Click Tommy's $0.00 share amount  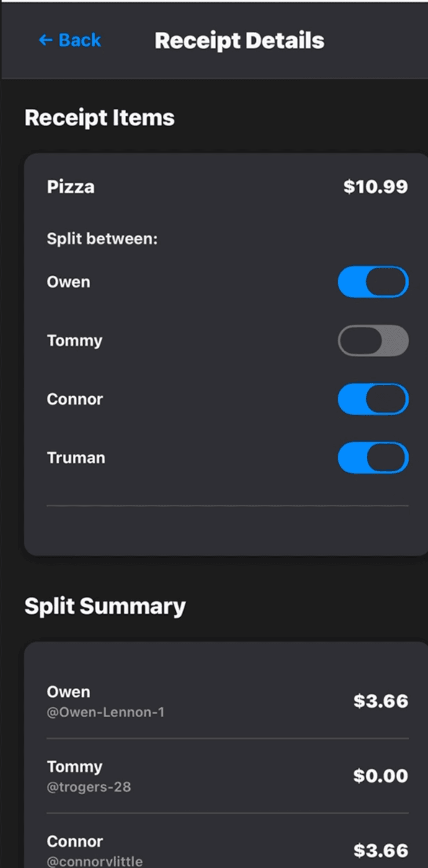[380, 776]
